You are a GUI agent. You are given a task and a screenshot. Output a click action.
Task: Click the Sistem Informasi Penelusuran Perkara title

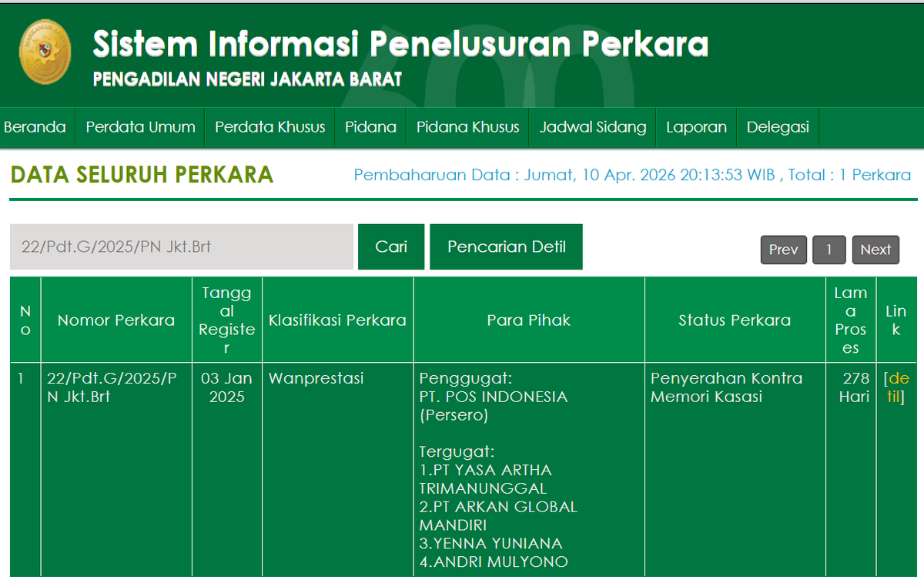[x=400, y=44]
